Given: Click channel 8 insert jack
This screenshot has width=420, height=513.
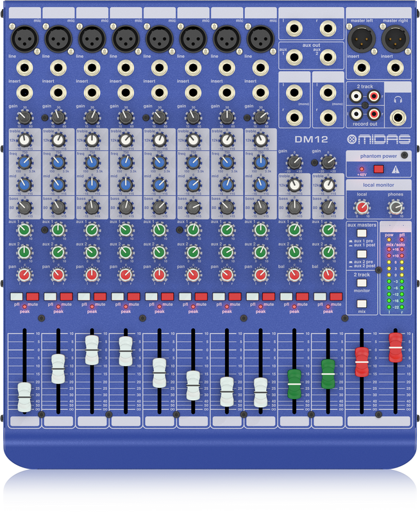Looking at the screenshot, I should tap(260, 93).
